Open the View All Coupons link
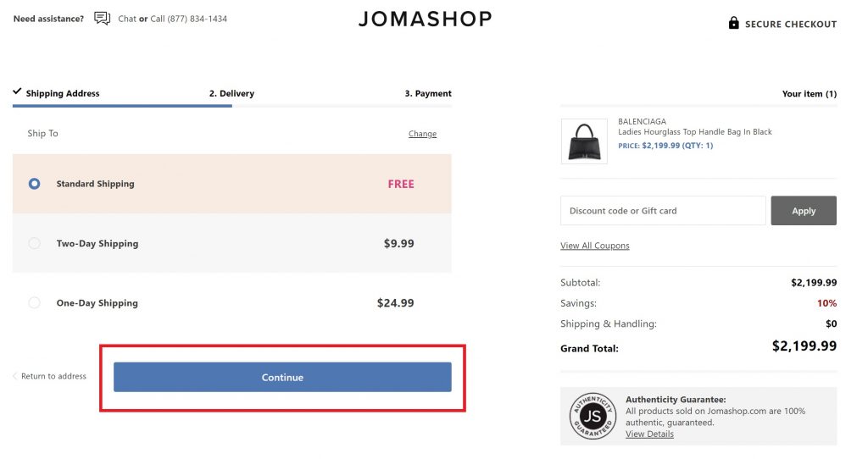Viewport: 868px width, 459px height. pyautogui.click(x=594, y=246)
